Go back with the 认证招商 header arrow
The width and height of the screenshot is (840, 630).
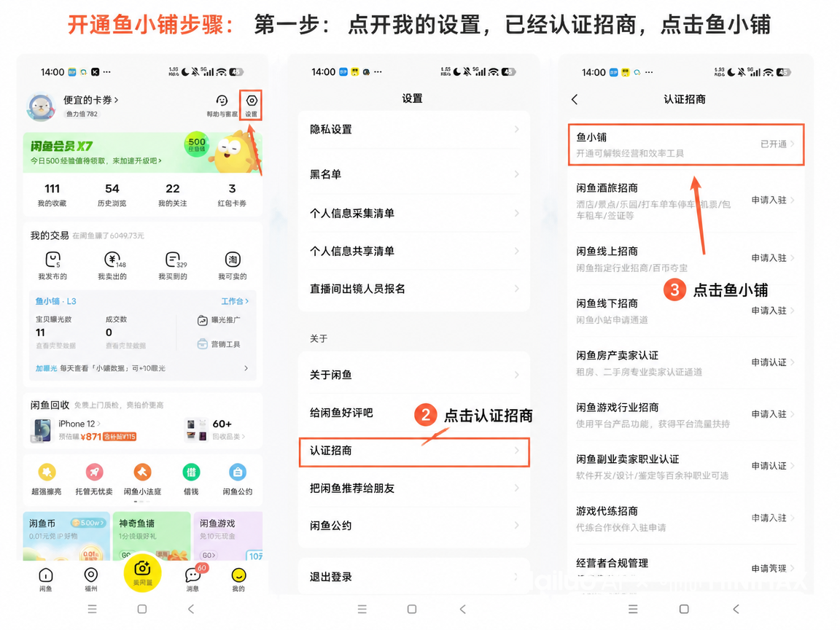tap(575, 99)
